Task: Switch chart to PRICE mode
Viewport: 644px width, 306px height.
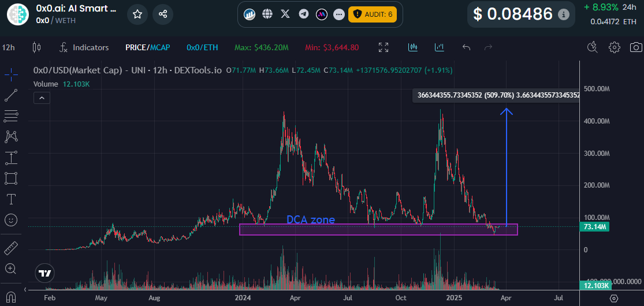Action: (136, 48)
